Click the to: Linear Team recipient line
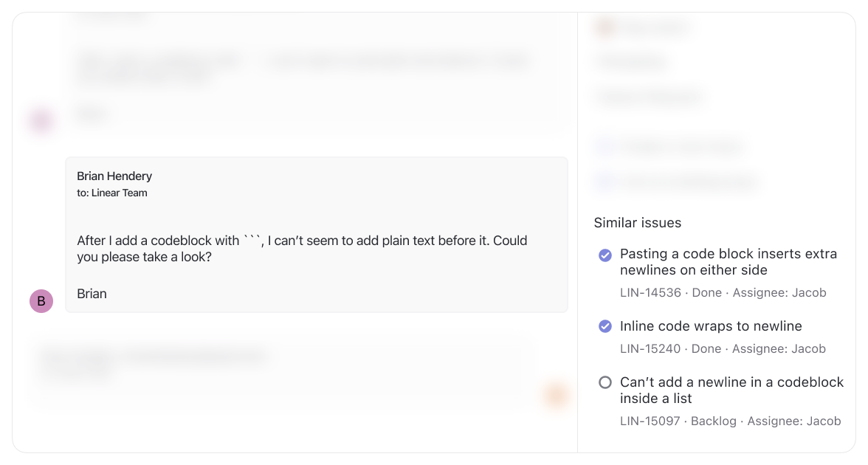Viewport: 868px width, 465px height. tap(112, 193)
